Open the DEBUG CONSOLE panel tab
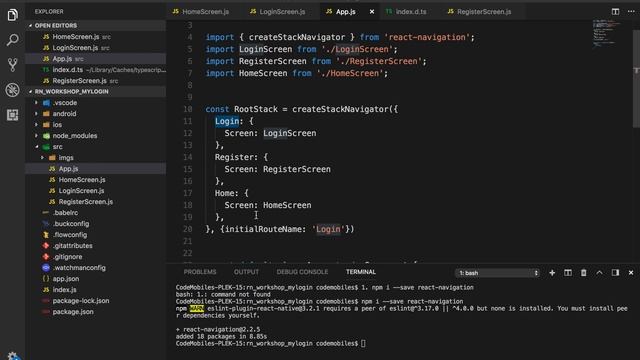 pos(302,272)
